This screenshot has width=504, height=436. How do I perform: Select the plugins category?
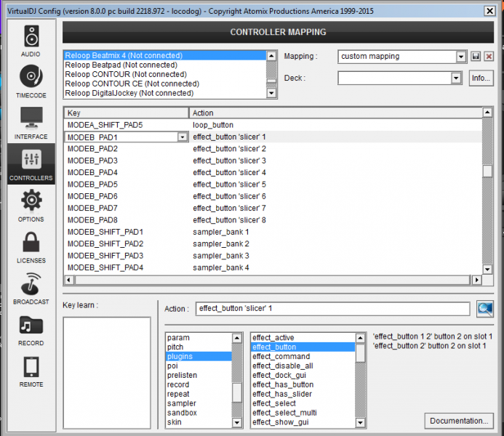[199, 356]
